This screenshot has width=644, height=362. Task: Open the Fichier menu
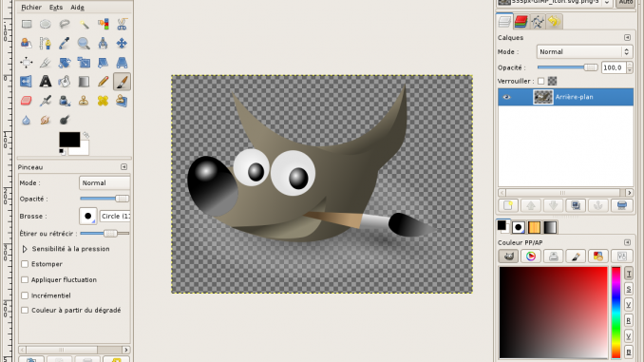click(x=31, y=7)
